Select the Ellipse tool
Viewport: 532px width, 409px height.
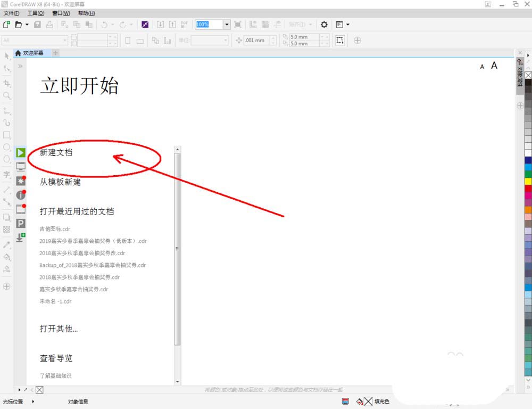7,147
